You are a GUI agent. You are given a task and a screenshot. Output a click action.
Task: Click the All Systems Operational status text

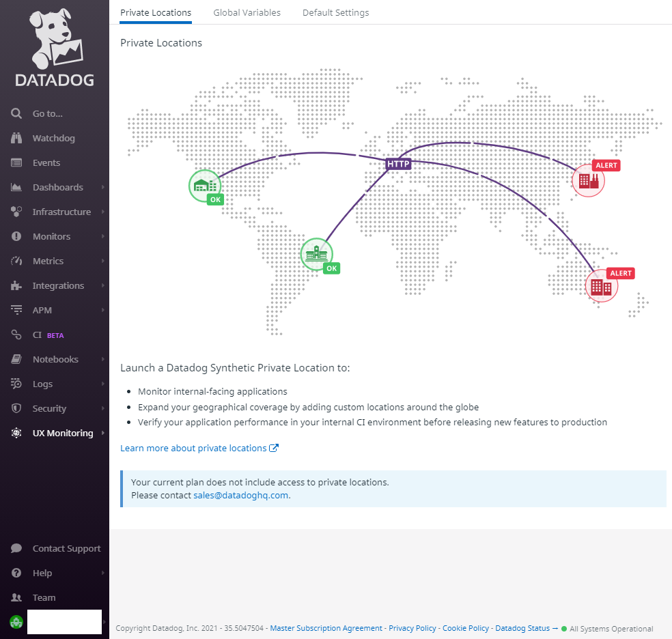point(611,629)
